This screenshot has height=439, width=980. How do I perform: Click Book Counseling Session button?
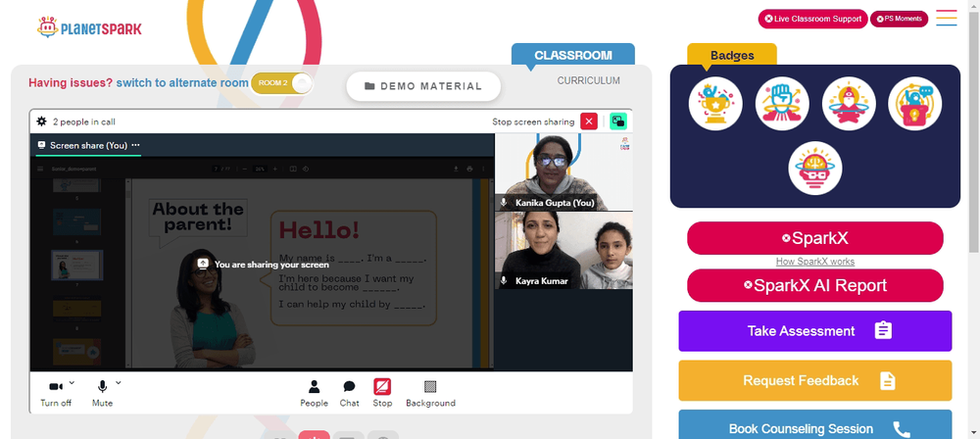[815, 424]
